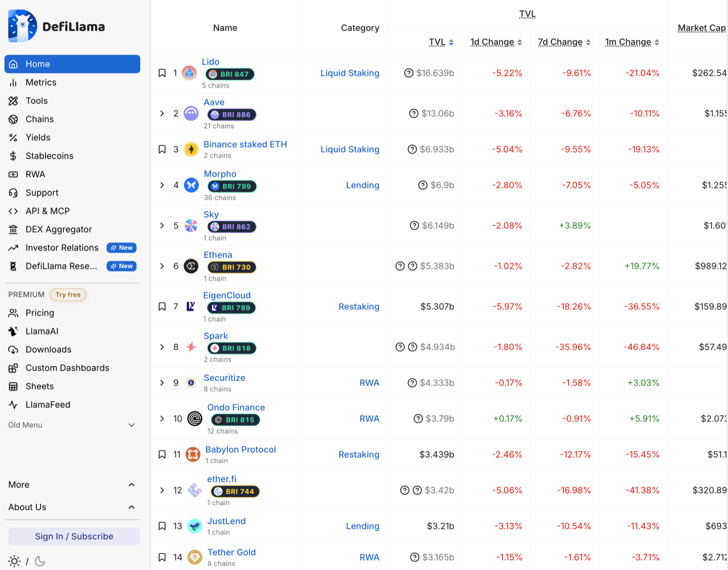The width and height of the screenshot is (728, 570).
Task: Click the Ondo Finance logo
Action: (195, 419)
